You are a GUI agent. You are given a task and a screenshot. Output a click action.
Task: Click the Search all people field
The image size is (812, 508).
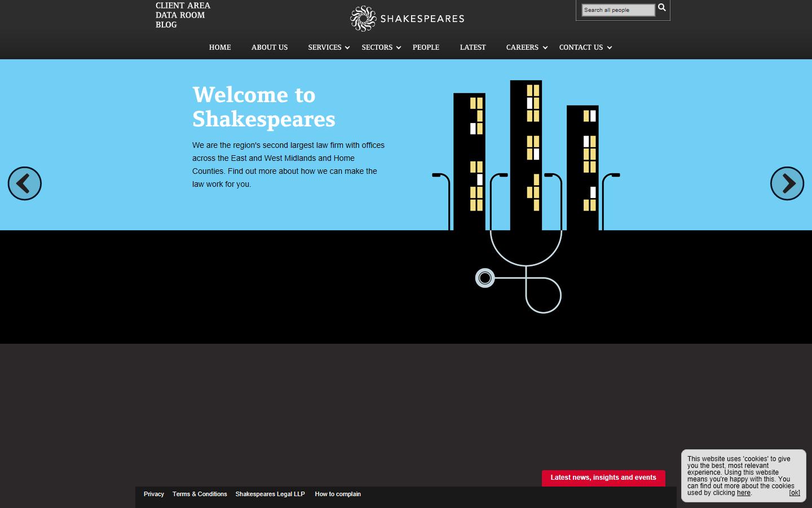[x=618, y=10]
